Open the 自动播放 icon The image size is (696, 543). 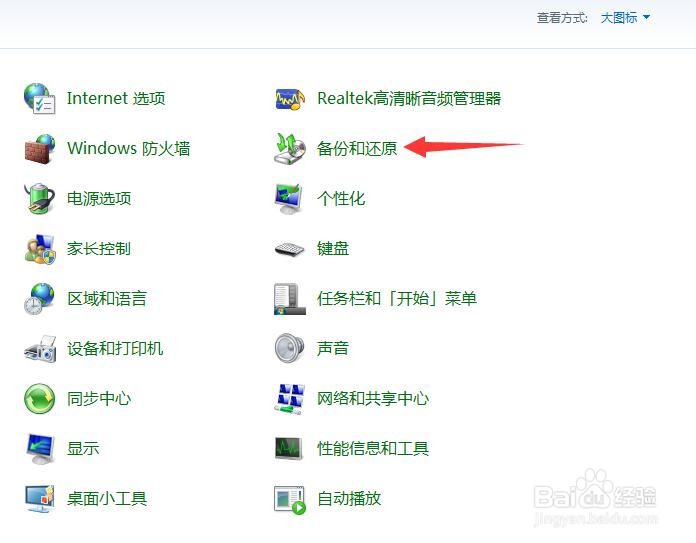coord(290,499)
